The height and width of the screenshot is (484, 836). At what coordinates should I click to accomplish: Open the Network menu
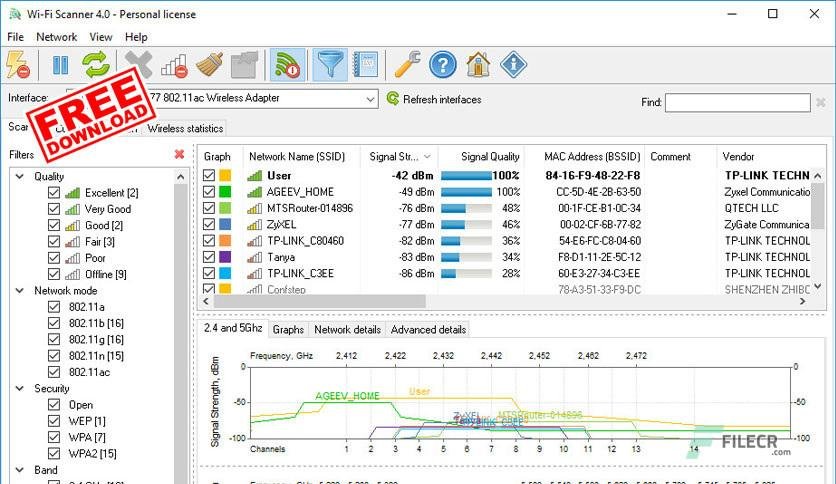[57, 37]
